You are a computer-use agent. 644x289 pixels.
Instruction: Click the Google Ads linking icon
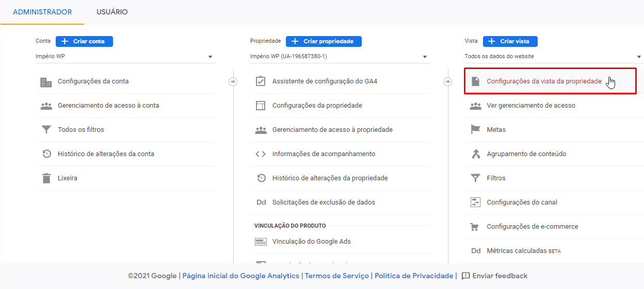click(261, 242)
